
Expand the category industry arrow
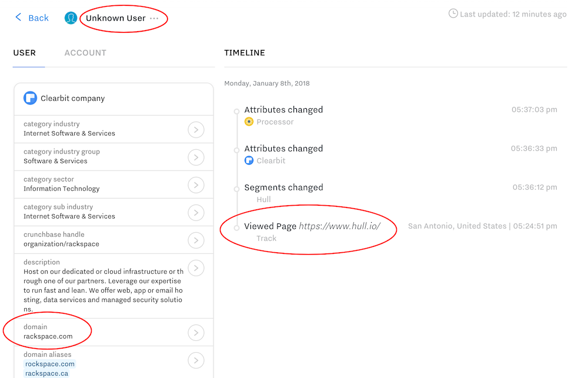(x=196, y=130)
